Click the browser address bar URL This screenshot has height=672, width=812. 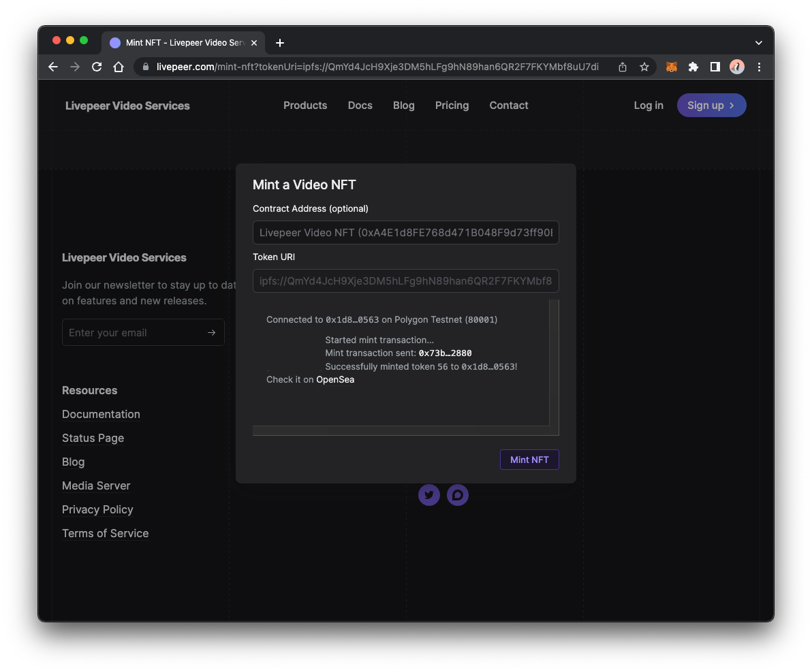pos(377,67)
